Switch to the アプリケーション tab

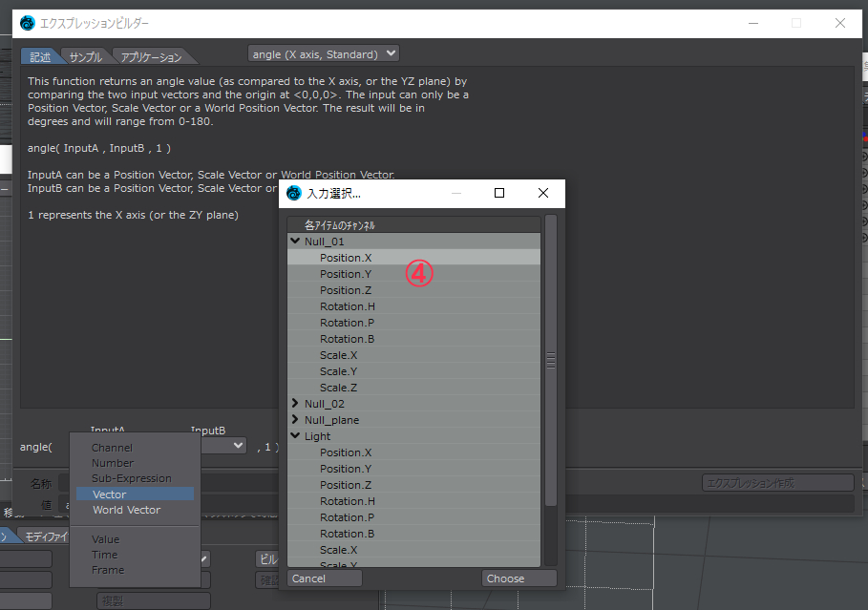[151, 57]
